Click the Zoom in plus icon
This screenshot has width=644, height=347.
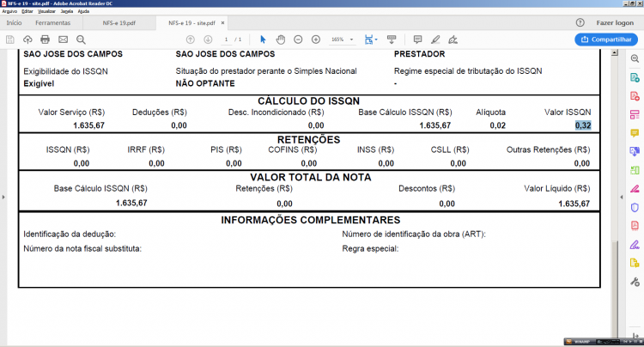[316, 40]
